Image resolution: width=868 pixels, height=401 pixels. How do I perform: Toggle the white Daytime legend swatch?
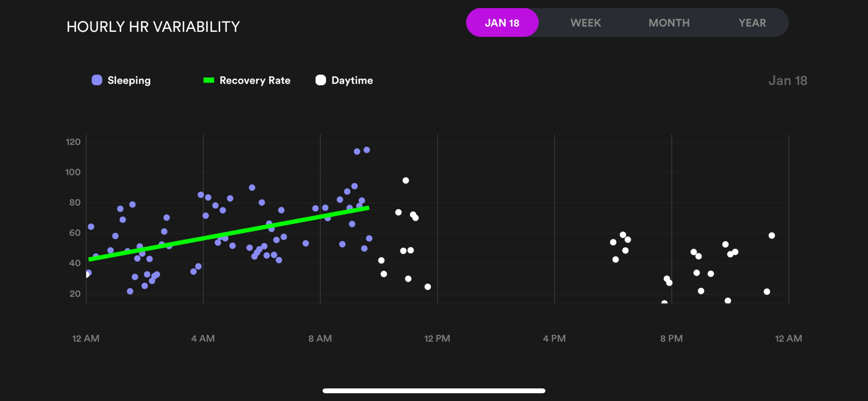click(321, 80)
